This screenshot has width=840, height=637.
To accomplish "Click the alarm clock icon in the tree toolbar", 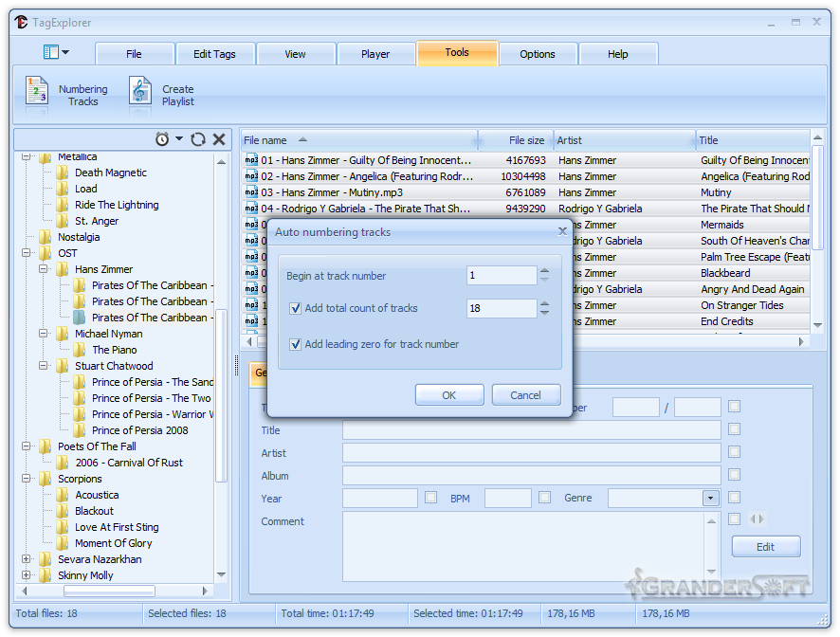I will click(x=162, y=139).
